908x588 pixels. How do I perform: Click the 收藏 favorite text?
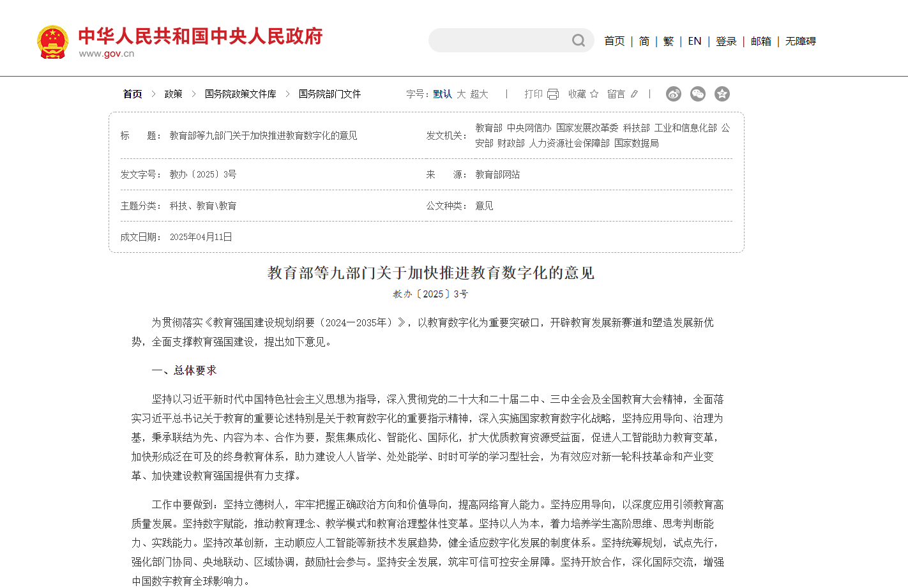click(x=577, y=94)
